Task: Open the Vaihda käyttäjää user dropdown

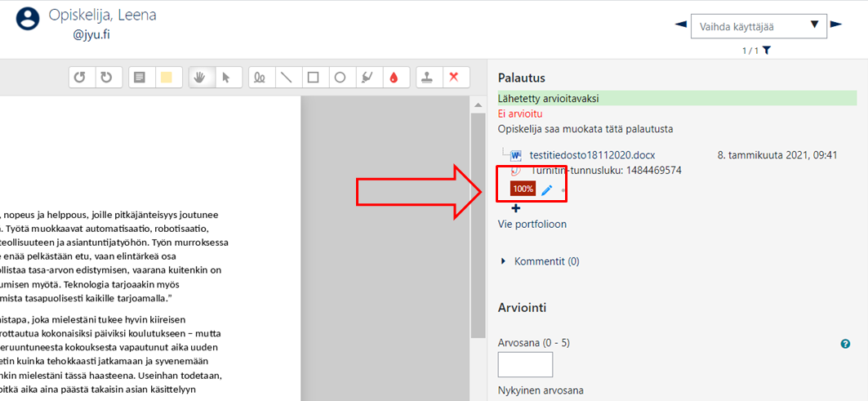Action: point(758,26)
